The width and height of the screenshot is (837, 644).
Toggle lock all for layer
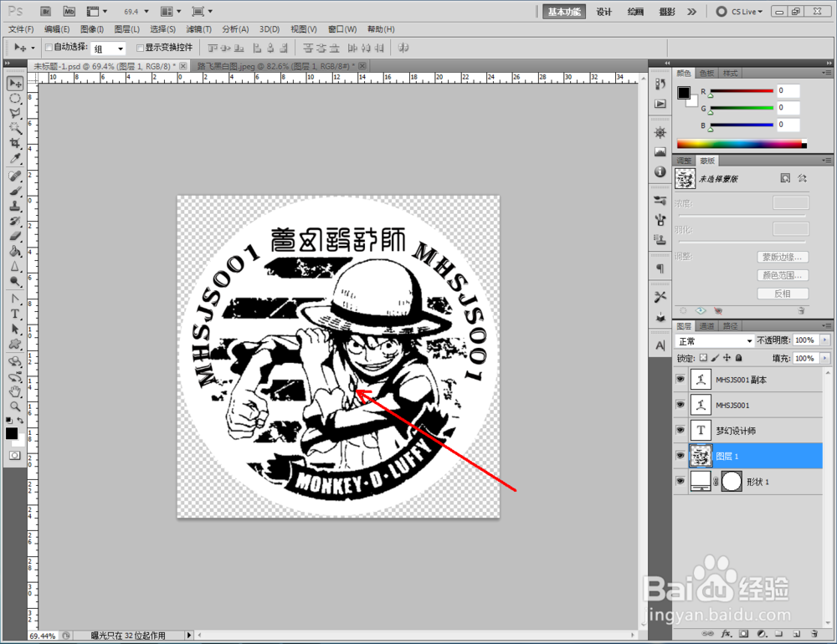coord(739,358)
